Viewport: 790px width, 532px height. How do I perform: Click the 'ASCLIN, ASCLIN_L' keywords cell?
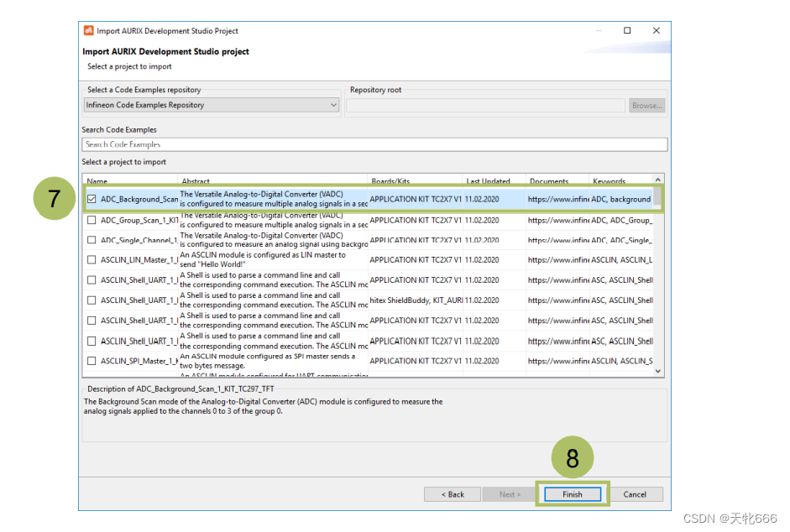click(622, 260)
